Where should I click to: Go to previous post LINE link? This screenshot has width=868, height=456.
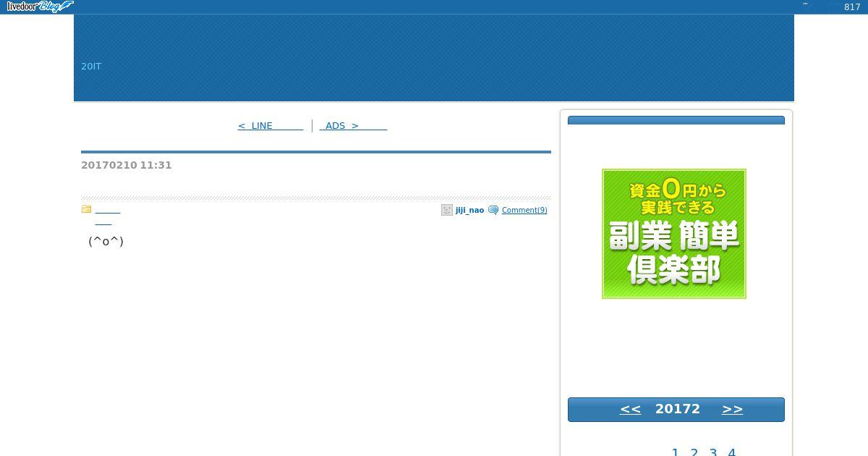(x=270, y=125)
